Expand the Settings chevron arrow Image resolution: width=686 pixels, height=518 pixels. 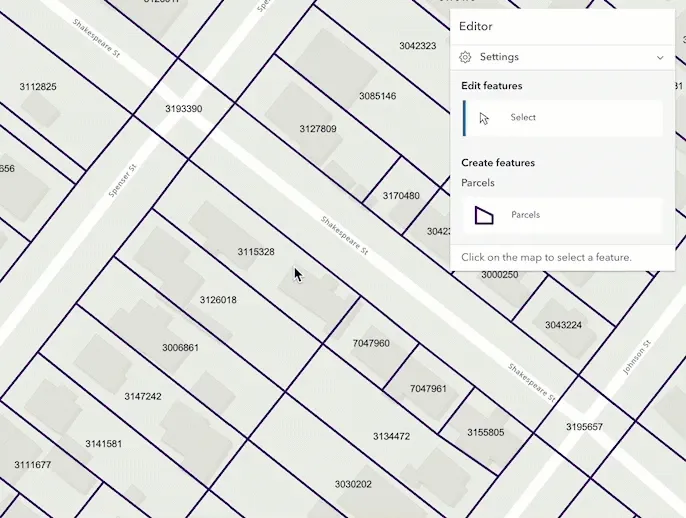pyautogui.click(x=660, y=57)
